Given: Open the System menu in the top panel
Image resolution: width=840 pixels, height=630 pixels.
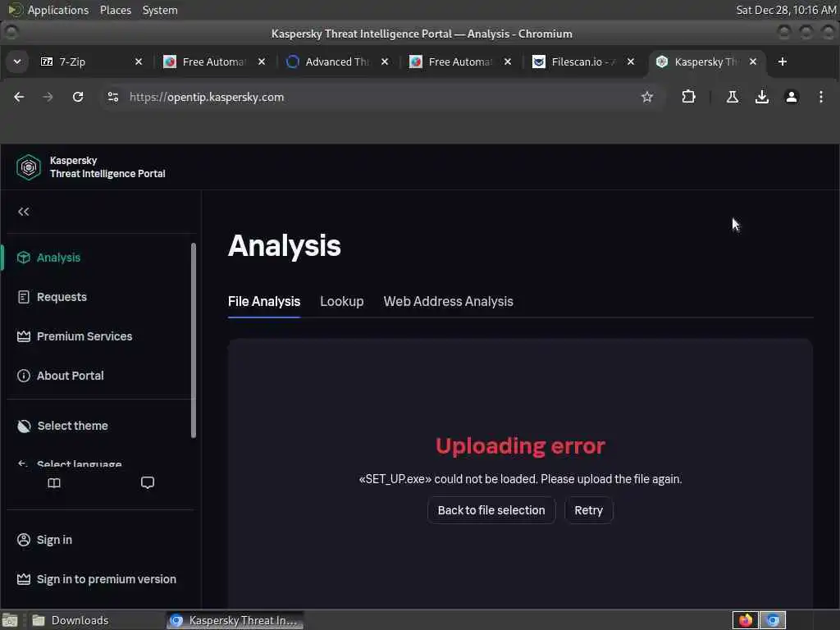Looking at the screenshot, I should pyautogui.click(x=160, y=10).
